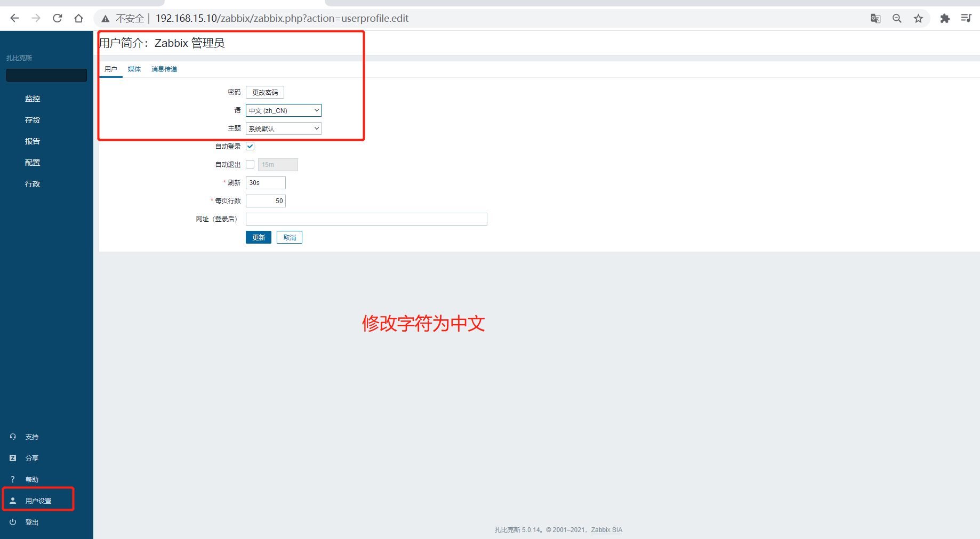Click the 每页行数 field showing 50
The width and height of the screenshot is (980, 539).
click(x=266, y=201)
